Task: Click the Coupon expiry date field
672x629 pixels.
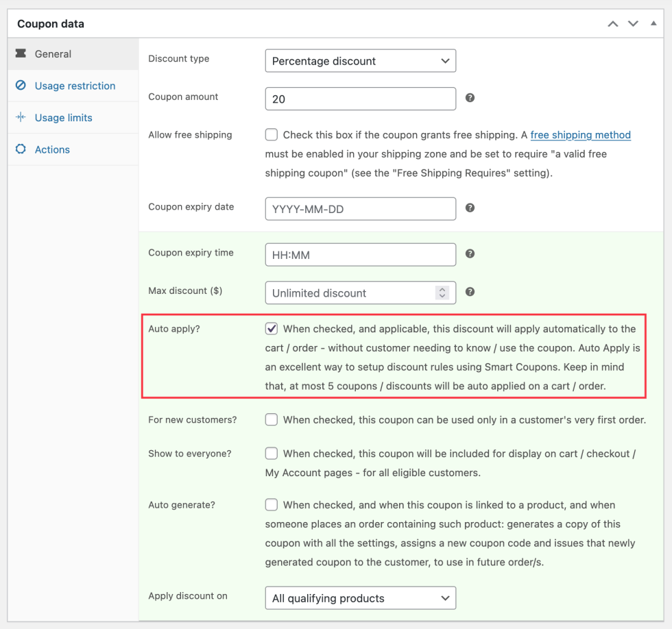Action: pos(360,209)
